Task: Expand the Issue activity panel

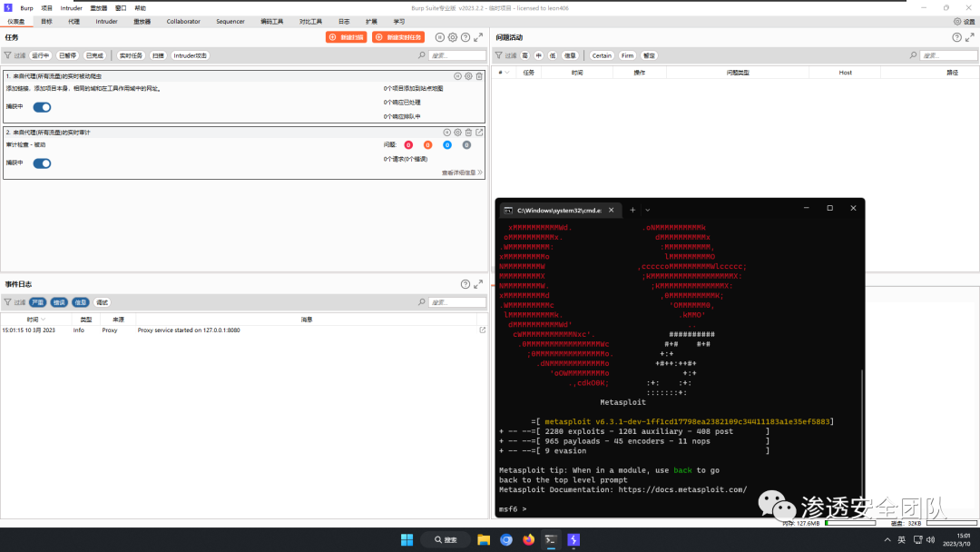Action: [x=969, y=37]
